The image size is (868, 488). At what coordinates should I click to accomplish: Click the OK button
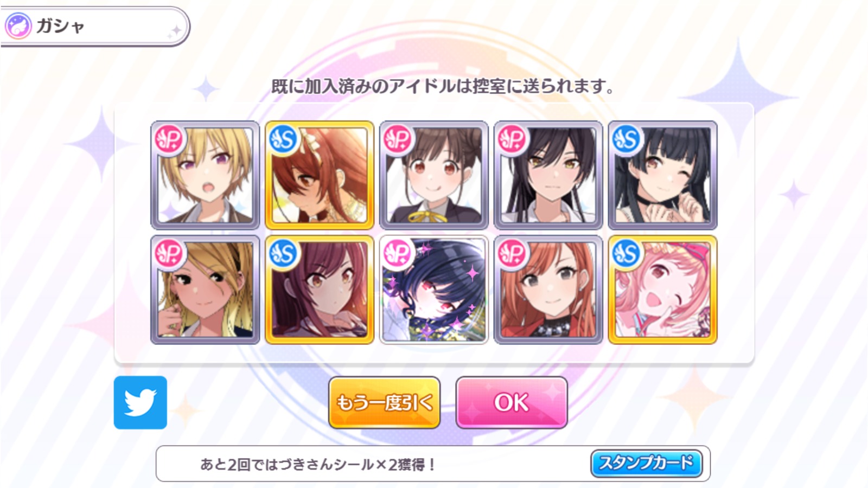coord(512,403)
